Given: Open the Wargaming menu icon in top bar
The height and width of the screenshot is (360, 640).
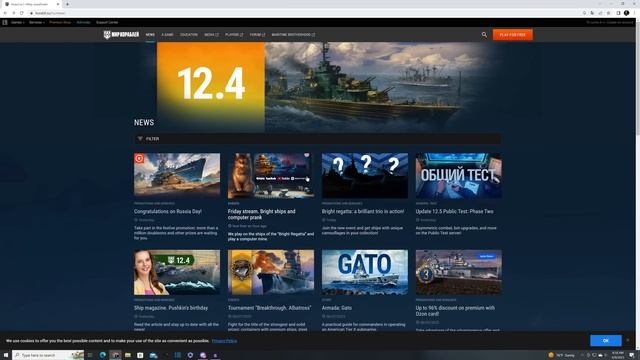Looking at the screenshot, I should pos(5,22).
